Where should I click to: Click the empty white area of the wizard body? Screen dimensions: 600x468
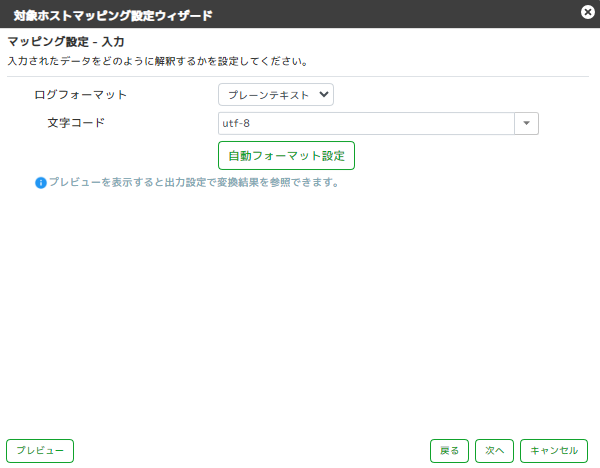click(298, 306)
